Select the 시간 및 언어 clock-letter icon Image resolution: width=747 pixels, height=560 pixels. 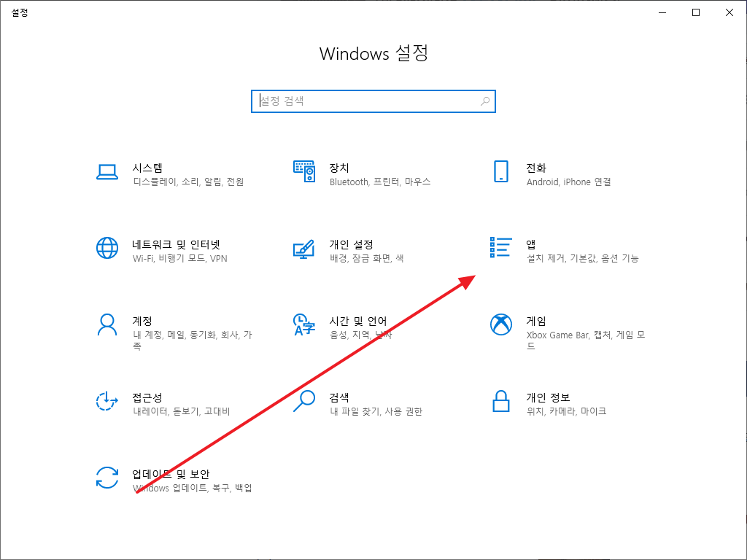point(304,324)
